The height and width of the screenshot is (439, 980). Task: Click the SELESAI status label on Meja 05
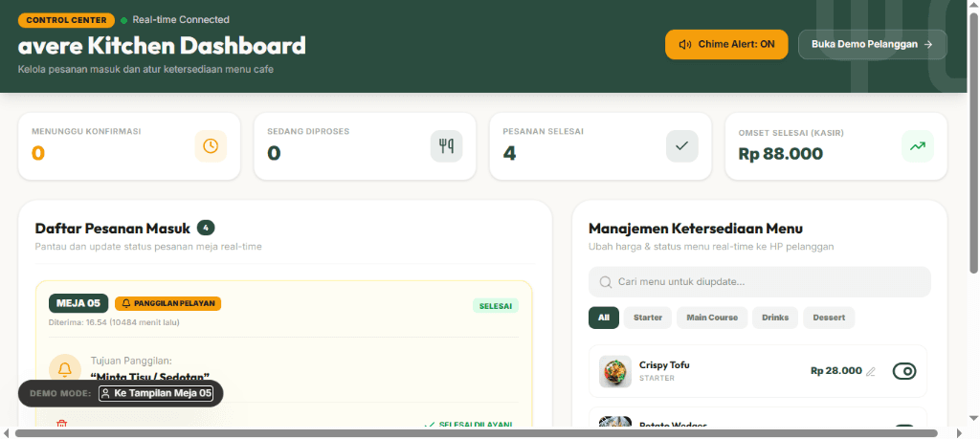coord(496,307)
